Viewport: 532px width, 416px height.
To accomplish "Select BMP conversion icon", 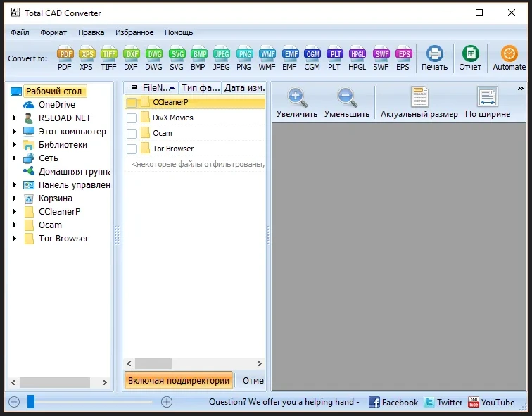I will pyautogui.click(x=198, y=58).
